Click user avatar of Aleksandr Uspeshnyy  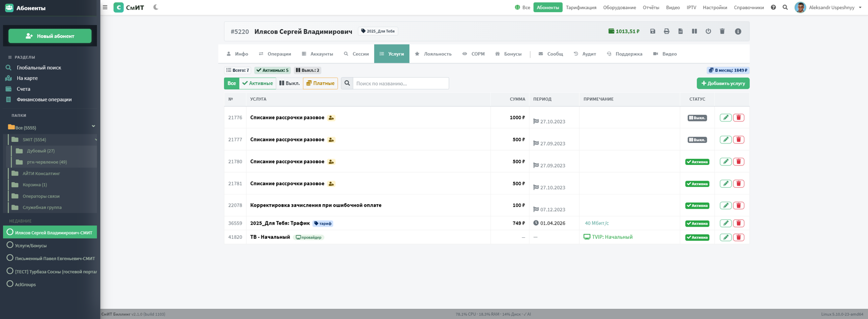(x=800, y=8)
